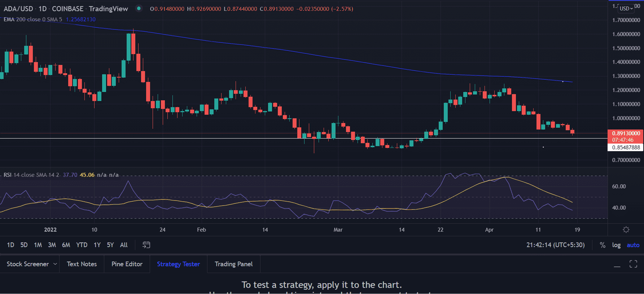Image resolution: width=644 pixels, height=294 pixels.
Task: Maximize the bottom panel to fullscreen
Action: [x=633, y=264]
